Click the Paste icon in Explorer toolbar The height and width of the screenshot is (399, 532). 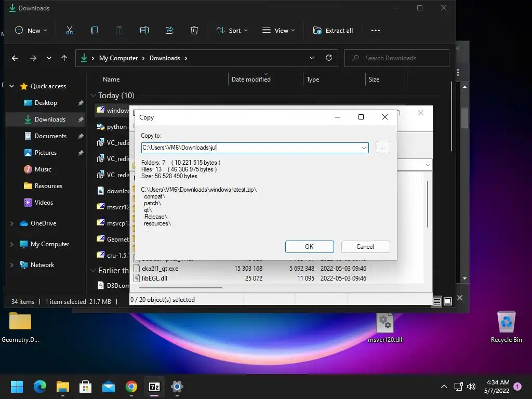coord(119,31)
